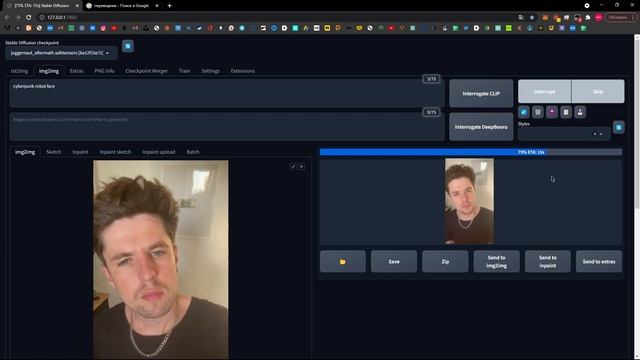Click the 'cyberpunk robot face' prompt field
This screenshot has width=640, height=360.
point(227,93)
